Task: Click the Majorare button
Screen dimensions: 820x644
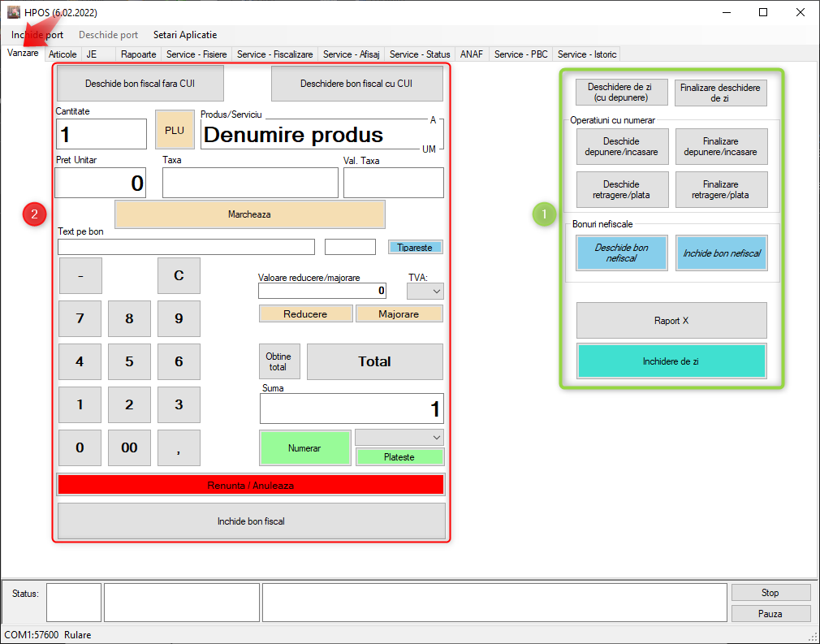Action: click(399, 314)
